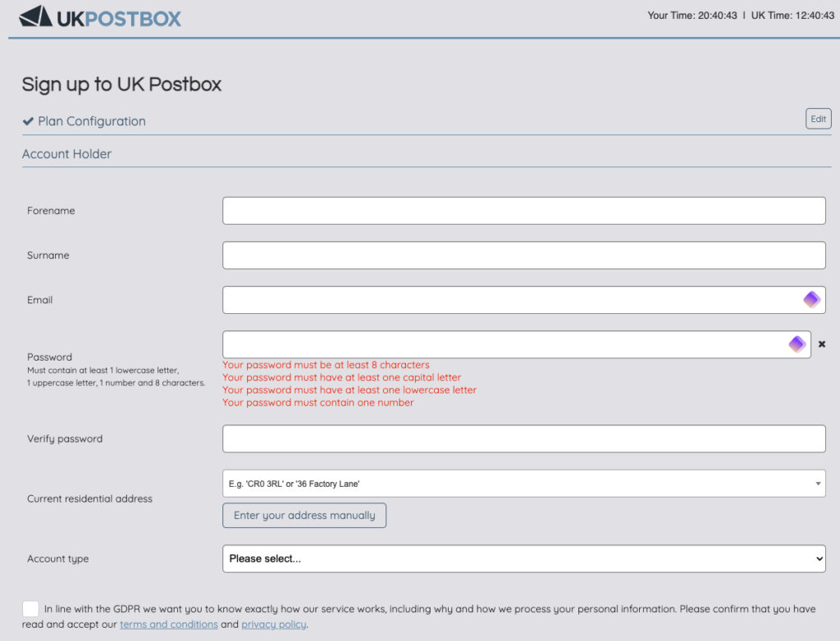Open the Account type dropdown
This screenshot has width=840, height=641.
coord(523,559)
